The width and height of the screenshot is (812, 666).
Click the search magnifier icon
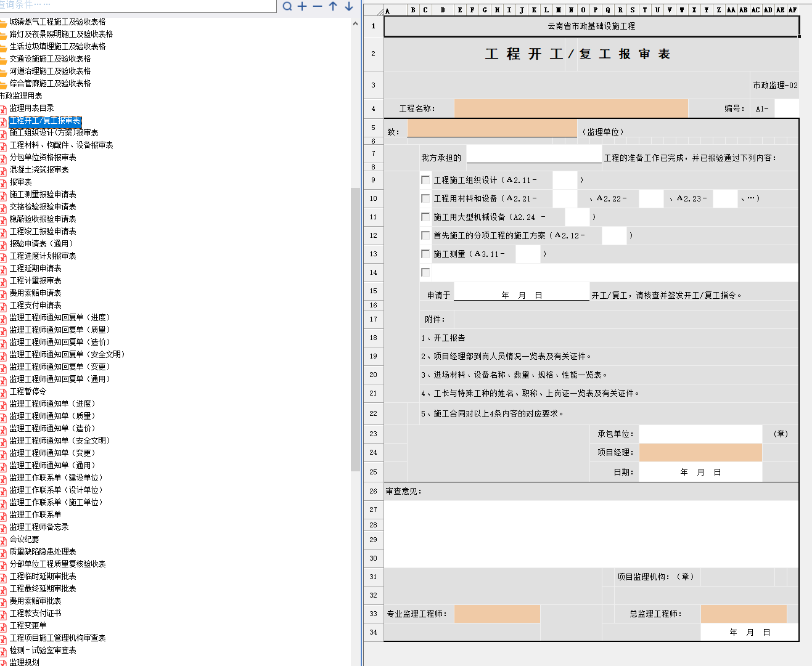(x=287, y=6)
